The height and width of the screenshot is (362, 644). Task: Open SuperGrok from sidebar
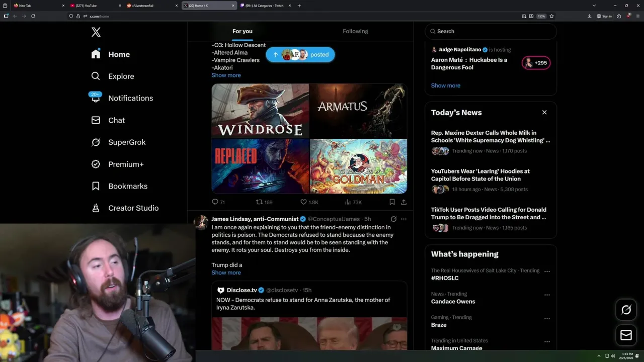click(118, 142)
